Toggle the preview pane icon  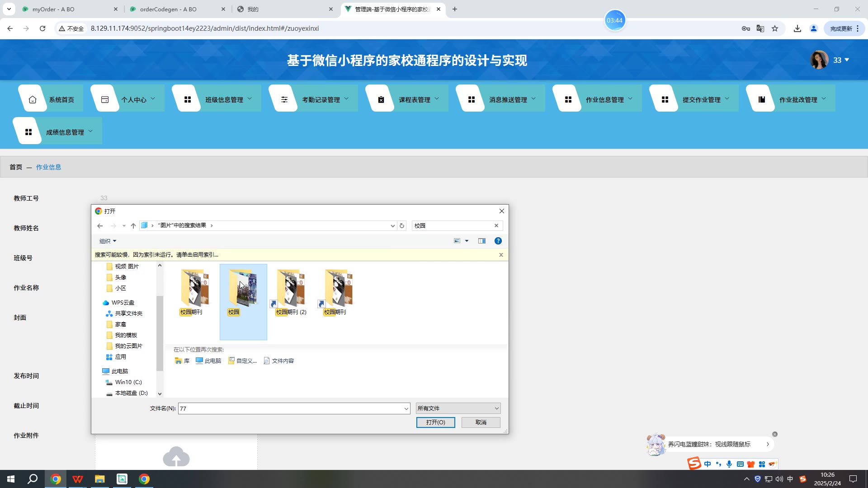pos(481,241)
